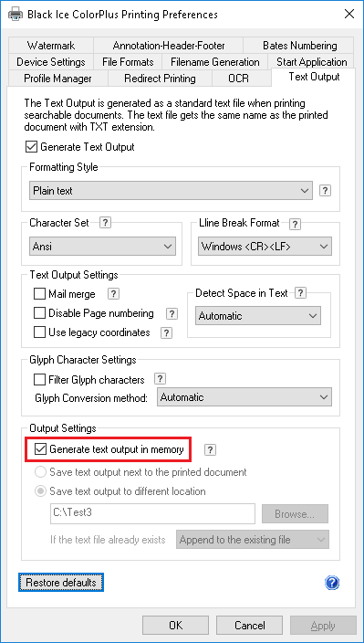Click help icon next to Mail merge

(x=113, y=294)
